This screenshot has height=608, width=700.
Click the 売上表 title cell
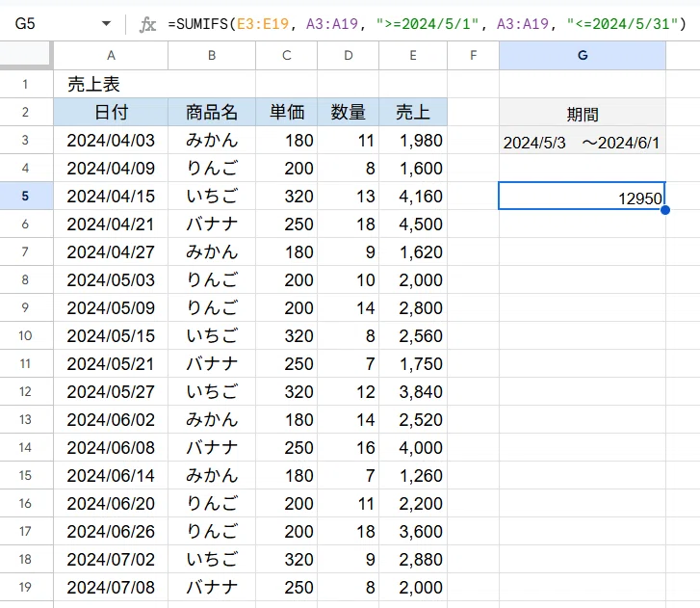coord(111,84)
